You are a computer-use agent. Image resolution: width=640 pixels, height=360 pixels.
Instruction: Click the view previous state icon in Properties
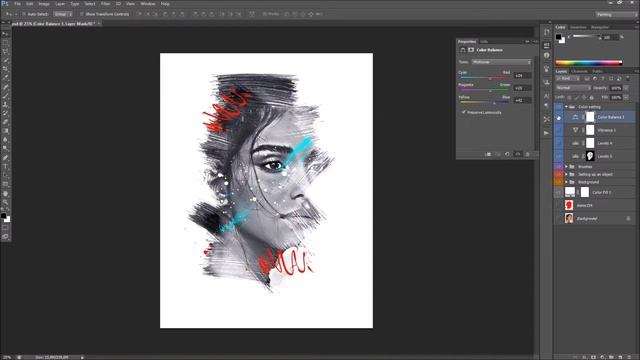pyautogui.click(x=498, y=154)
